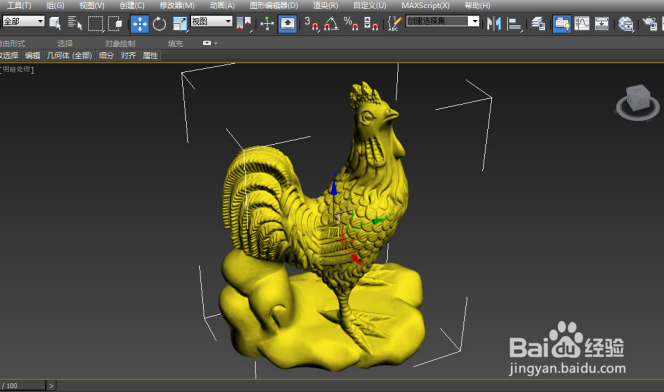Activate the Select and Scale tool
This screenshot has width=664, height=392.
(x=180, y=24)
